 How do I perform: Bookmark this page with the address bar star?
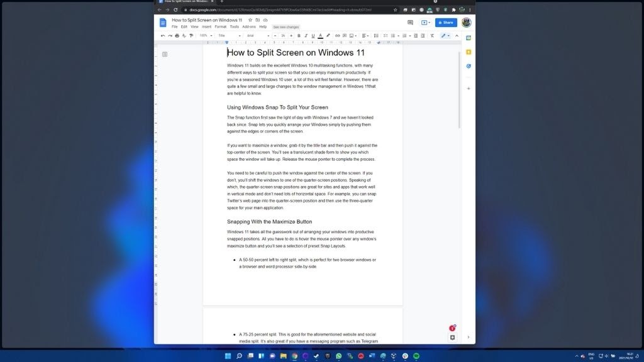click(396, 10)
